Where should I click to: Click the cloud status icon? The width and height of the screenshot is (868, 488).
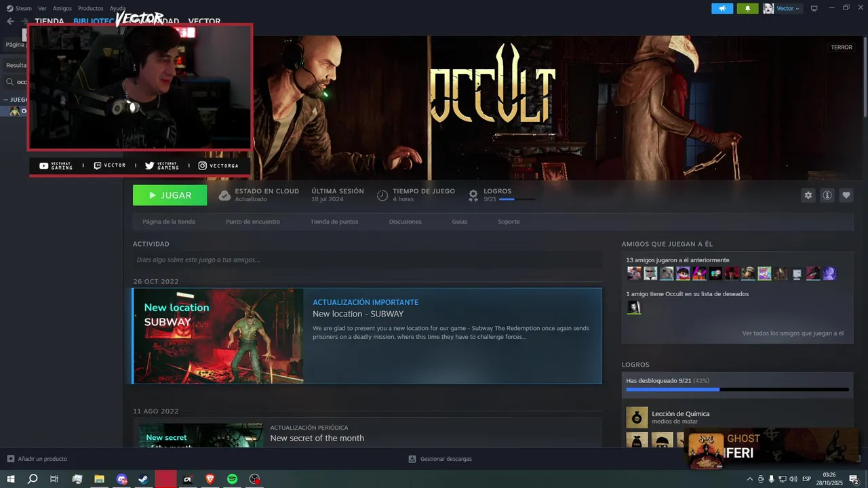pos(224,195)
